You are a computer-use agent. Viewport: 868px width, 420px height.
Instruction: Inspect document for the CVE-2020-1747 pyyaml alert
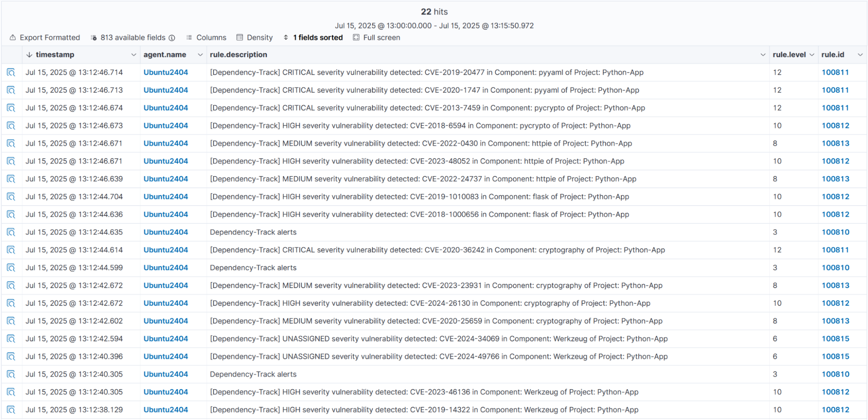click(x=11, y=90)
